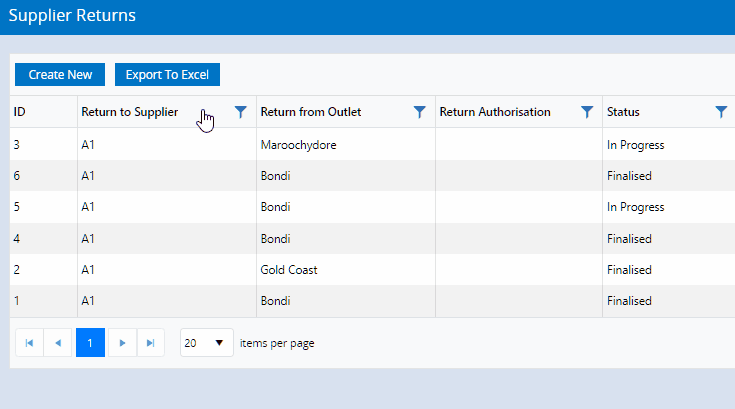
Task: Click ID 3 in the table
Action: 17,145
